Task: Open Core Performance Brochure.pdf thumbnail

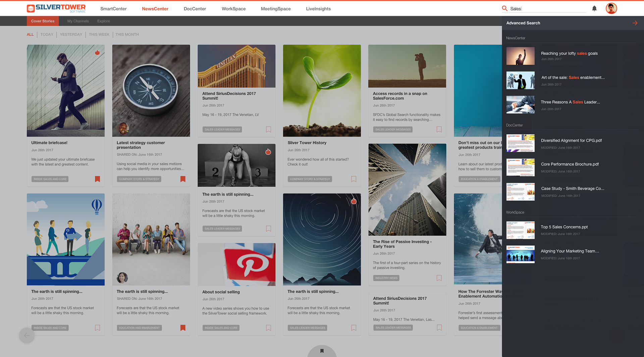Action: click(520, 167)
